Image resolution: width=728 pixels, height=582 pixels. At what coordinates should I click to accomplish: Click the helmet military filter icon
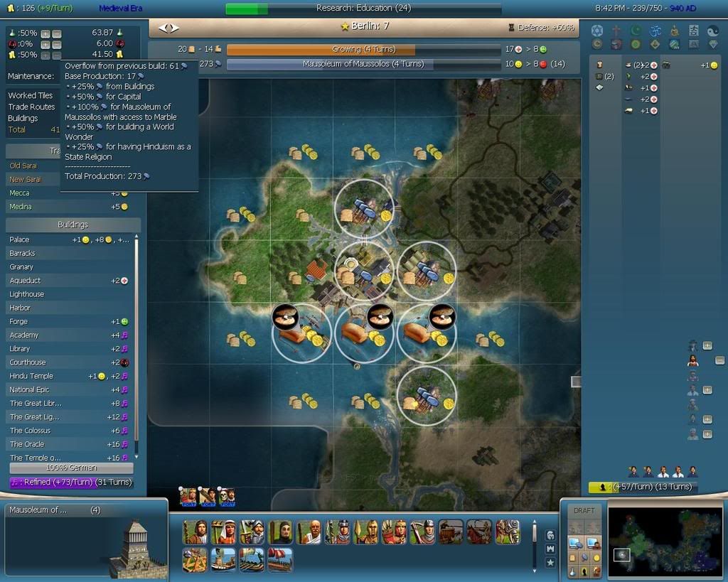click(x=551, y=535)
